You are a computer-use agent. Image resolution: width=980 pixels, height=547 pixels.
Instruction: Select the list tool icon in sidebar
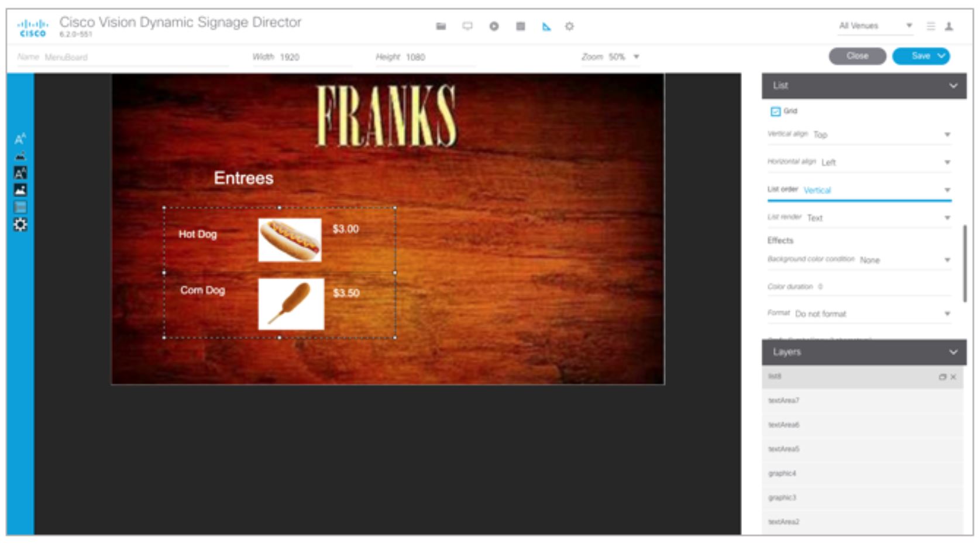coord(20,207)
